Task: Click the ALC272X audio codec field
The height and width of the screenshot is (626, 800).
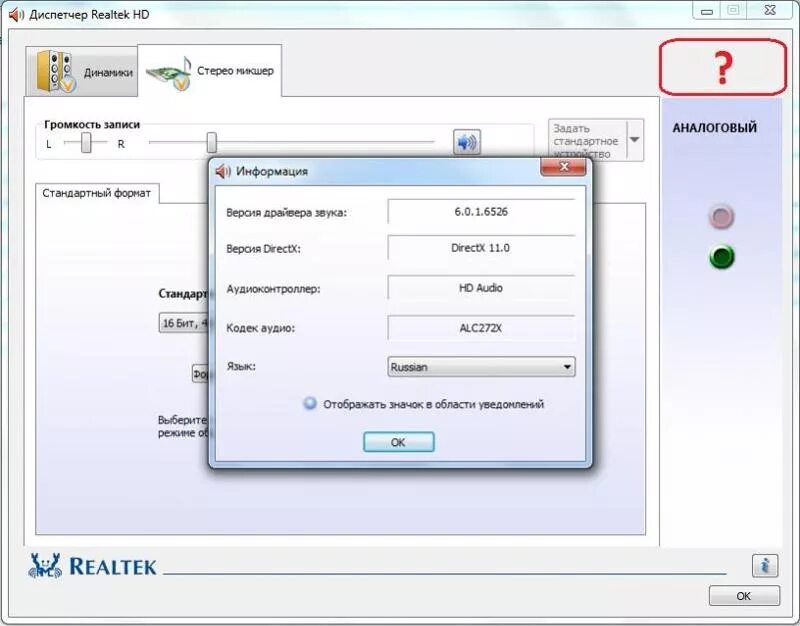Action: pos(481,328)
